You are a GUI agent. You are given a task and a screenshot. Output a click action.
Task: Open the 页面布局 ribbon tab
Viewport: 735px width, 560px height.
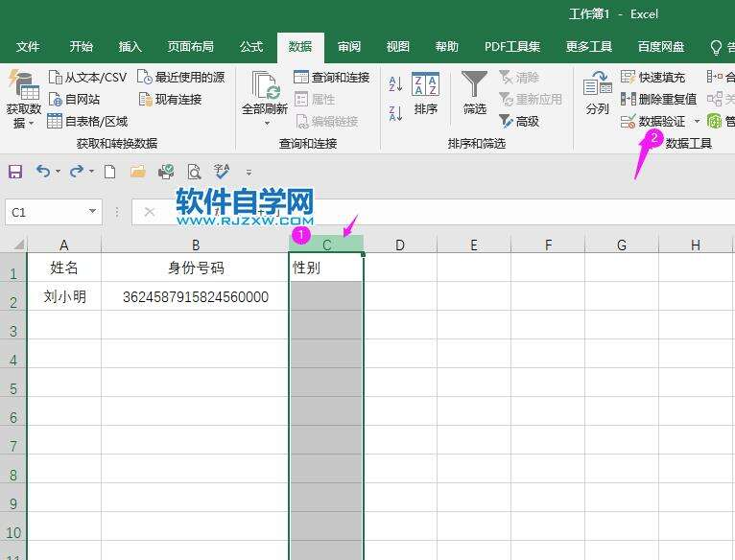pos(190,47)
